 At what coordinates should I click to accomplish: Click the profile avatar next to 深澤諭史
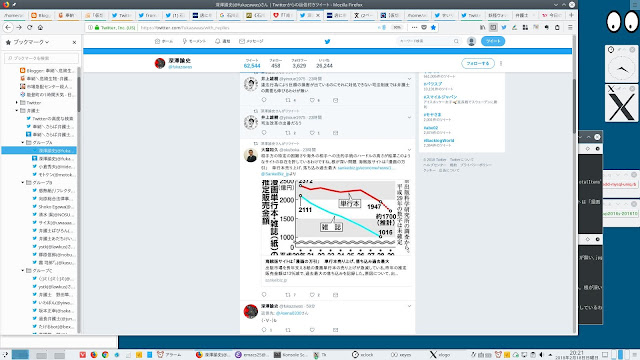click(160, 63)
